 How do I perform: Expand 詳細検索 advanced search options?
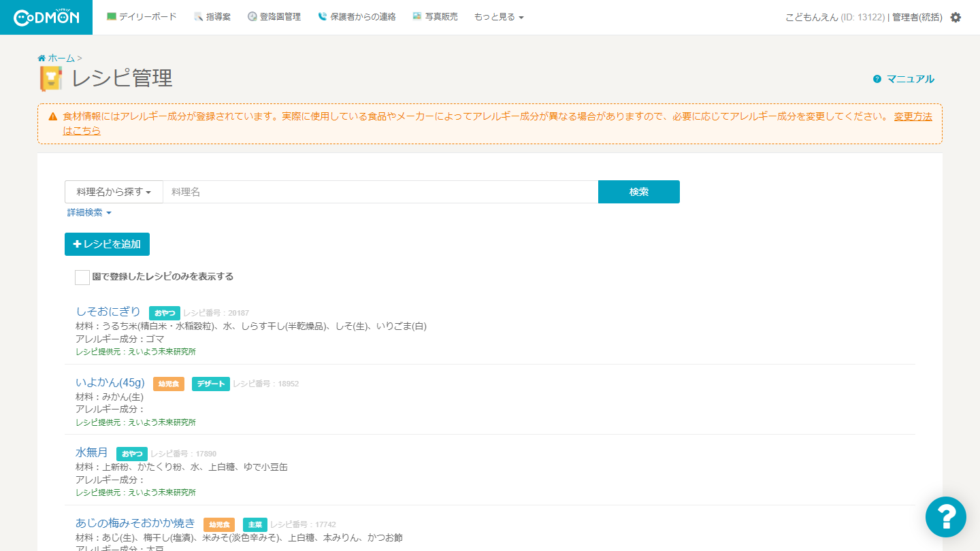pos(89,213)
